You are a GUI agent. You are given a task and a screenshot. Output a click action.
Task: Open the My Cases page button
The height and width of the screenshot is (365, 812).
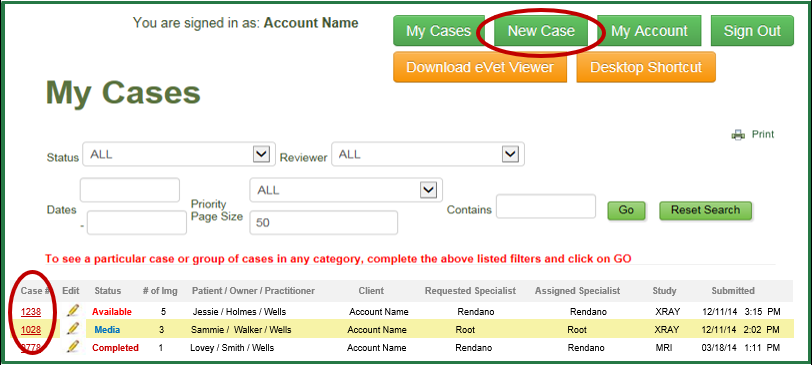pyautogui.click(x=438, y=31)
